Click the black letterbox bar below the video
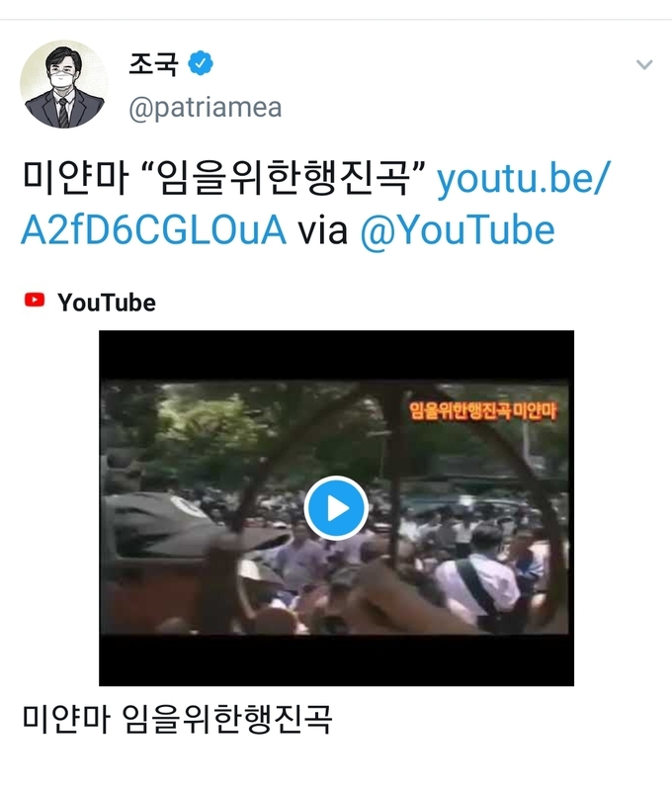 [336, 660]
